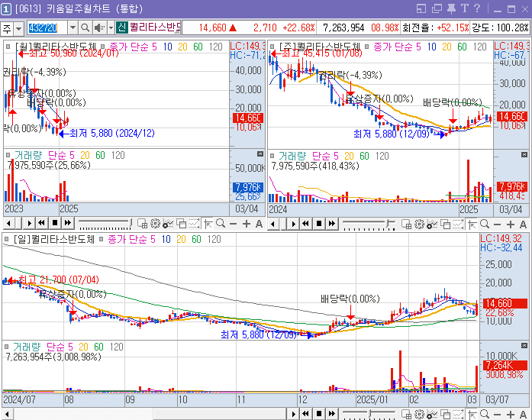Click the stock search magnifier icon

click(85, 27)
